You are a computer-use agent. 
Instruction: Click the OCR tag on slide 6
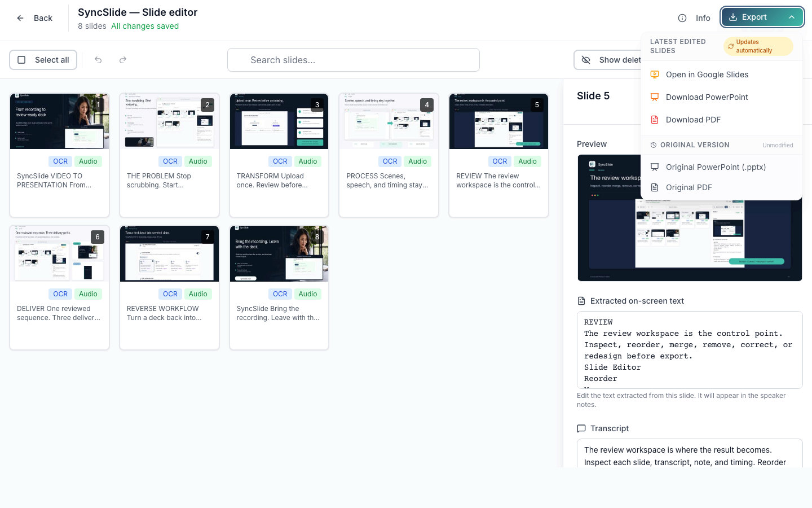[60, 294]
